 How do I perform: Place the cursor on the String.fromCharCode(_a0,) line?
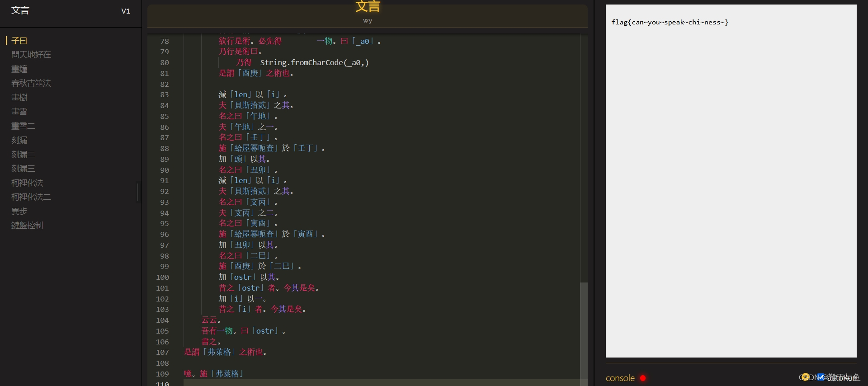302,63
